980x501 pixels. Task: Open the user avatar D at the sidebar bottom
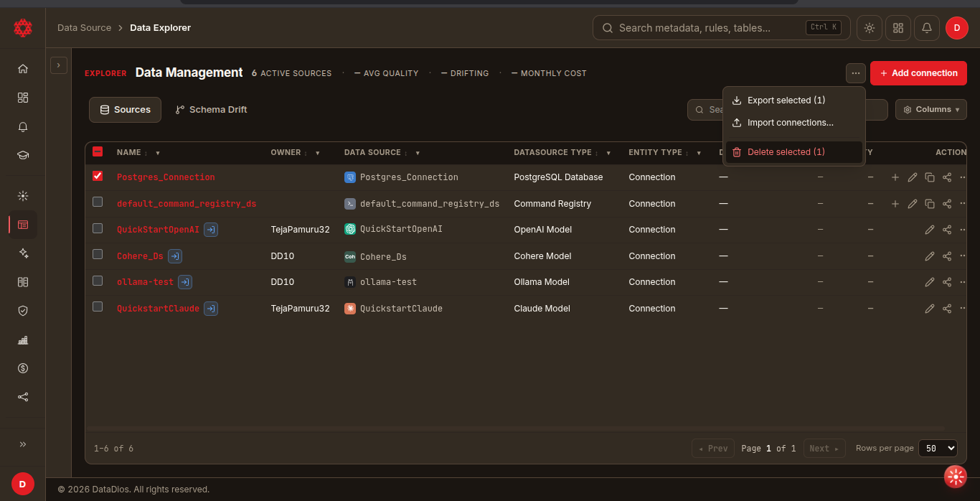coord(22,484)
